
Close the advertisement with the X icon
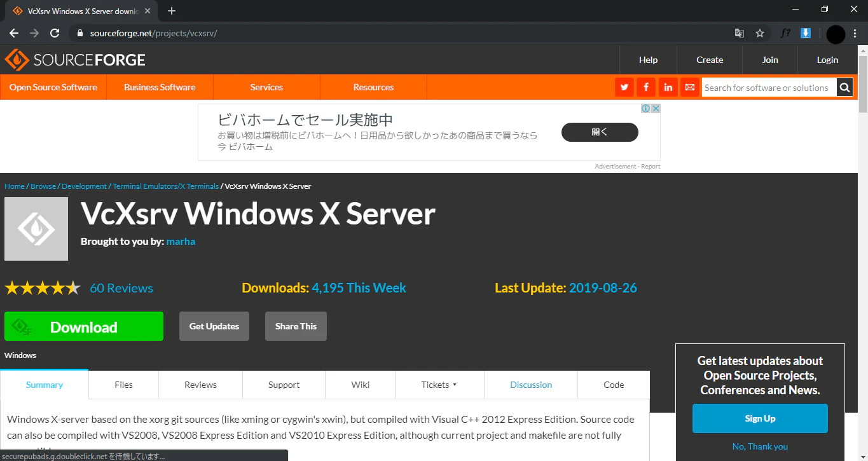[x=656, y=109]
